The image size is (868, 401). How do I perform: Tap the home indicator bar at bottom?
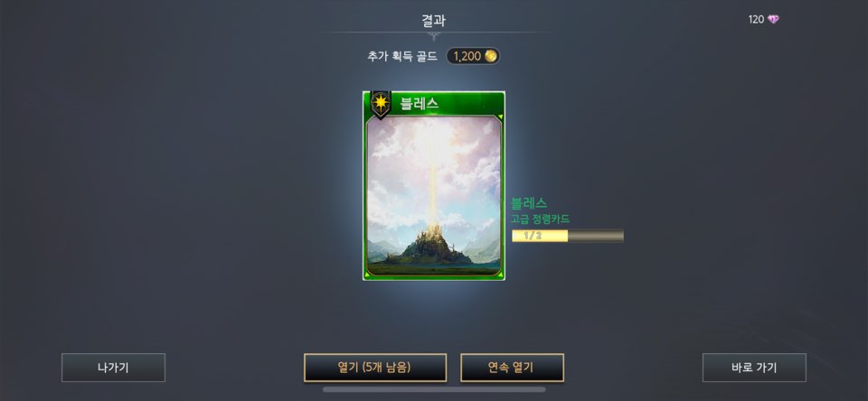point(434,389)
